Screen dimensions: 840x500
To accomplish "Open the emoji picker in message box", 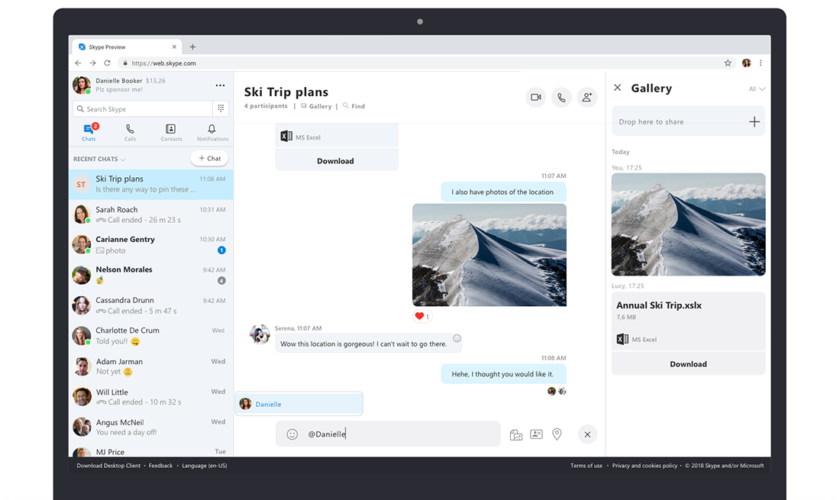I will tap(292, 434).
